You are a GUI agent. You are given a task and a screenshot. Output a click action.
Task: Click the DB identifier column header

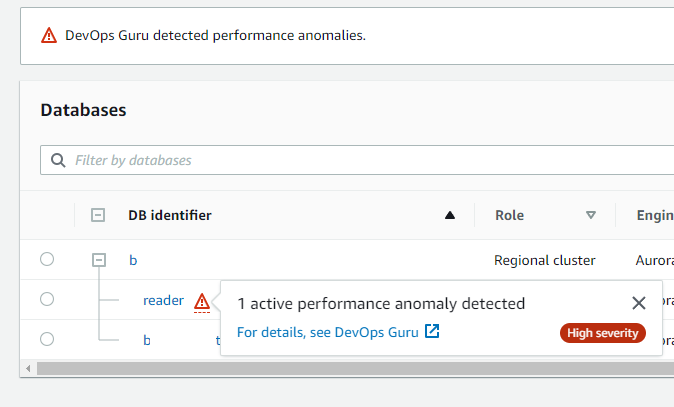170,215
